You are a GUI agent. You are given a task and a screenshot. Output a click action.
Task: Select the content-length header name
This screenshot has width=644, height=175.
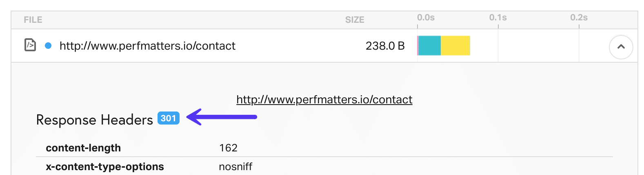click(x=83, y=148)
